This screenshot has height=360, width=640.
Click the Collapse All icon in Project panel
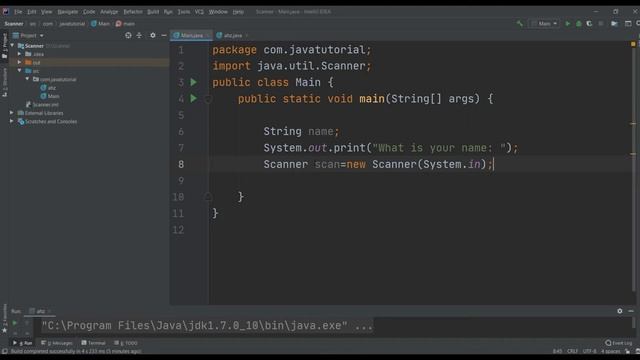pos(139,36)
